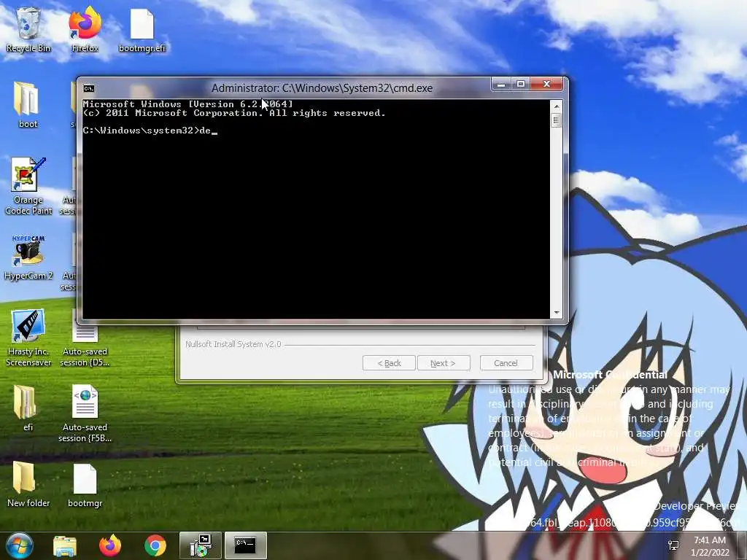Viewport: 747px width, 560px height.
Task: Maximize the cmd.exe window
Action: (x=521, y=85)
